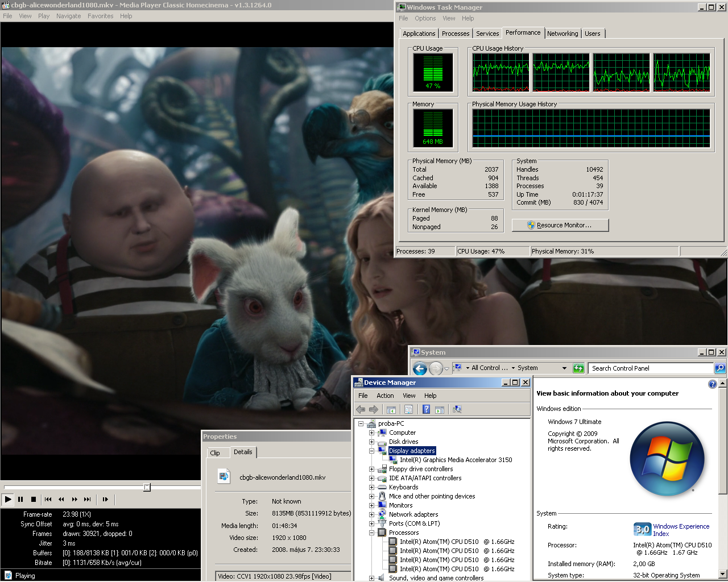Expand the Keyboards node

click(371, 487)
